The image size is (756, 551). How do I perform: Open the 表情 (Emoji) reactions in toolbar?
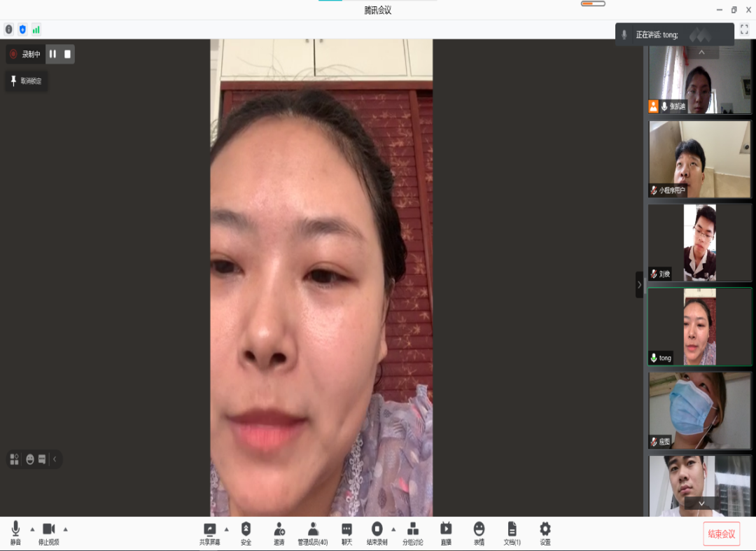(479, 533)
